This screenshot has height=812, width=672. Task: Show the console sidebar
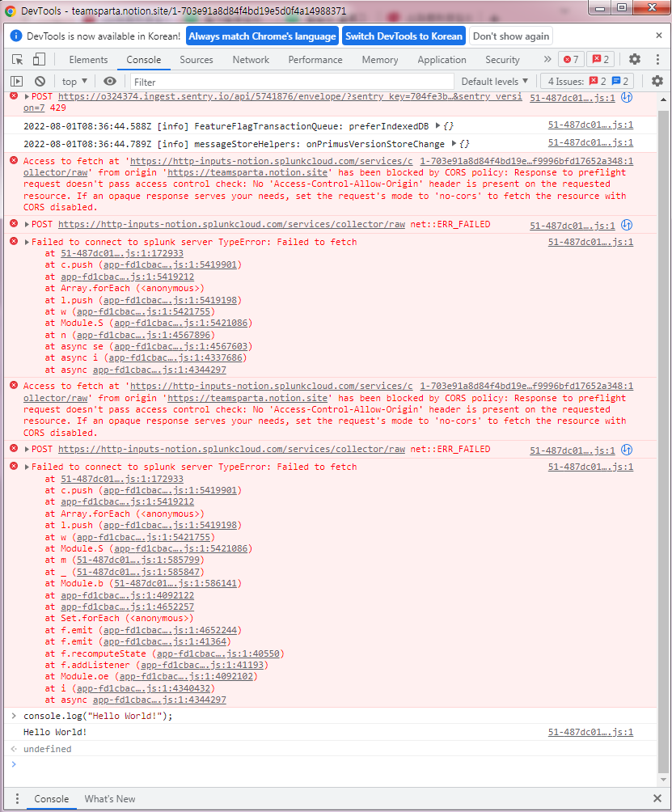17,82
